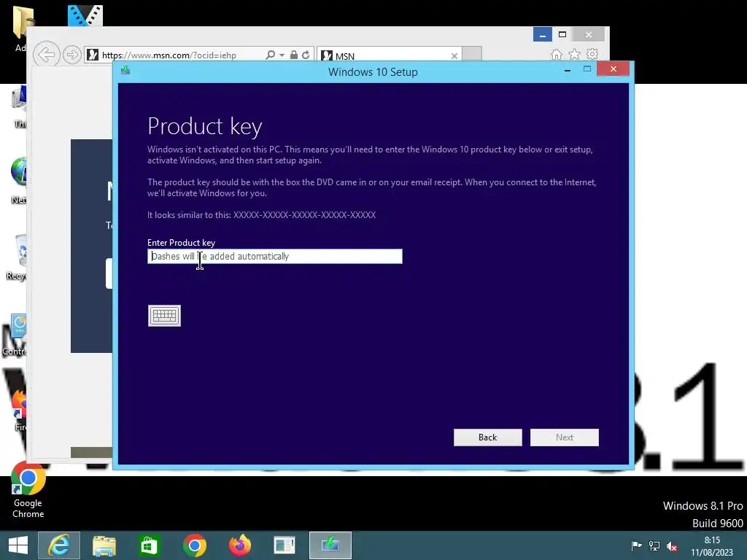Image resolution: width=747 pixels, height=560 pixels.
Task: Expand the IE address bar dropdown
Action: pos(282,55)
